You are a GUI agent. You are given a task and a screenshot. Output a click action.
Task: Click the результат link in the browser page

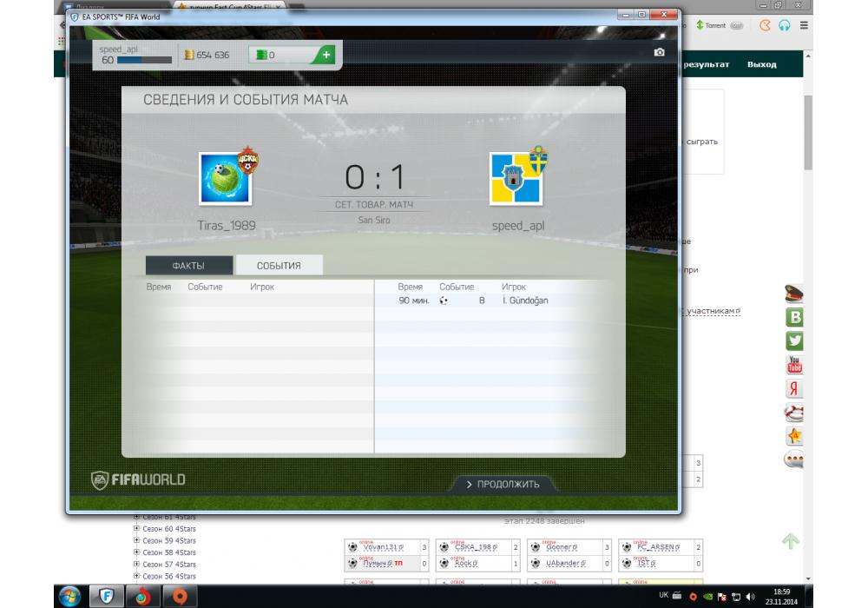pos(706,64)
